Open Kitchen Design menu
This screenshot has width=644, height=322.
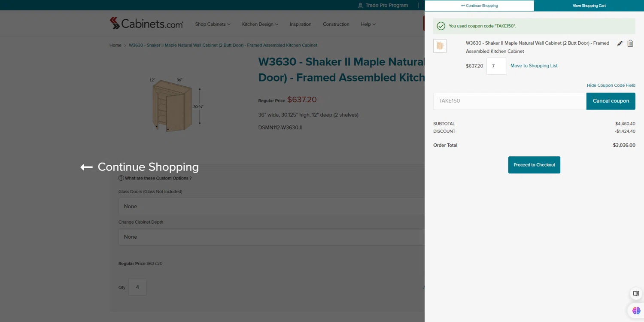pyautogui.click(x=260, y=24)
